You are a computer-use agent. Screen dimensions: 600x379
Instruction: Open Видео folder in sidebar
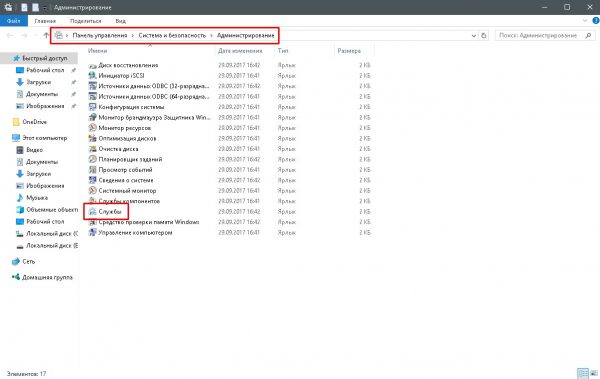[x=34, y=150]
